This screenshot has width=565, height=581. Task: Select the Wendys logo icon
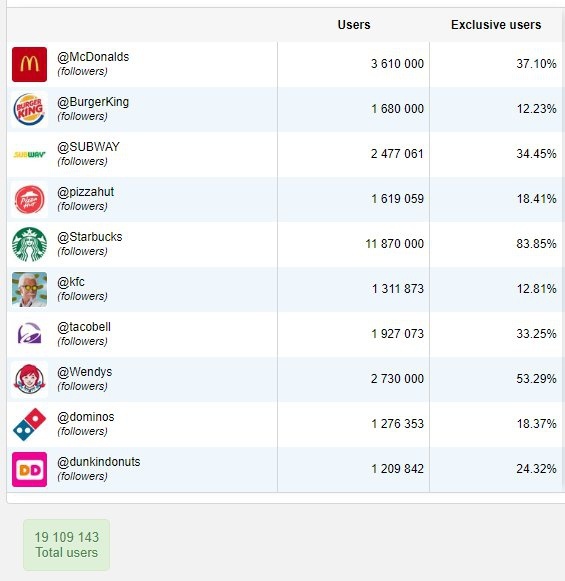pos(29,379)
